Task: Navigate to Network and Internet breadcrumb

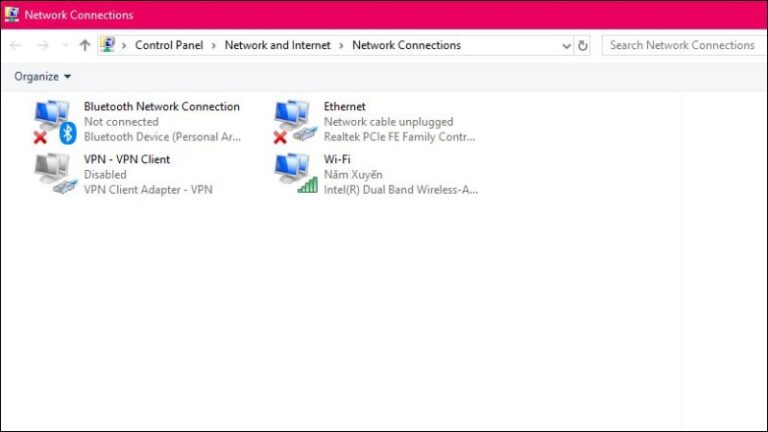Action: 277,45
